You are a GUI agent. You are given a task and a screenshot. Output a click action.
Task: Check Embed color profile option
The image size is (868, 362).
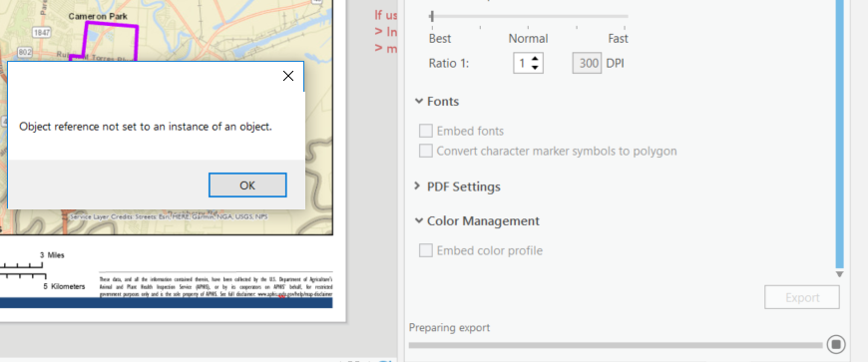click(x=426, y=250)
